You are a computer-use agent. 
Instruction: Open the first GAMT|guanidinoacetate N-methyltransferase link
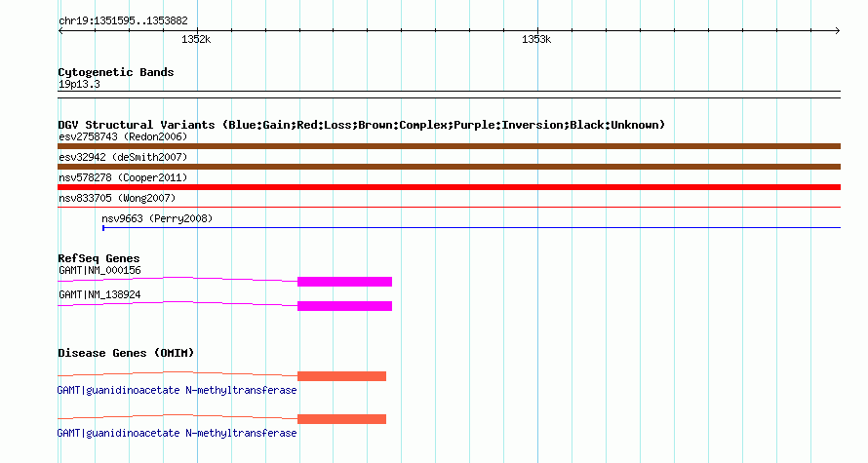pyautogui.click(x=178, y=390)
